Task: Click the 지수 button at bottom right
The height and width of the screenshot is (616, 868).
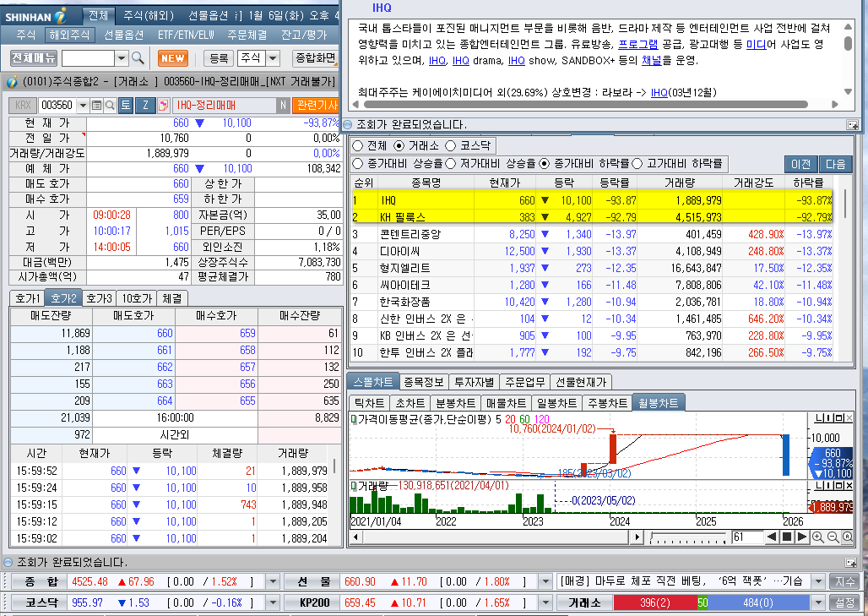Action: [844, 581]
